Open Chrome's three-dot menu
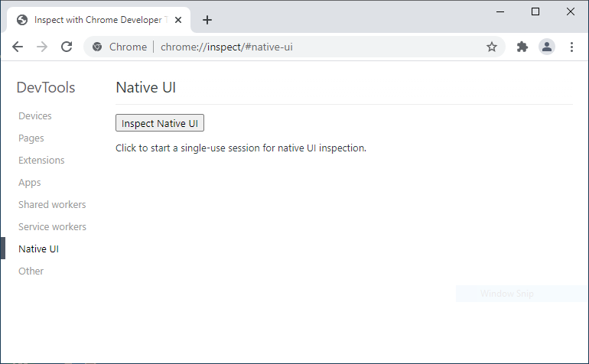589x364 pixels. pyautogui.click(x=571, y=47)
